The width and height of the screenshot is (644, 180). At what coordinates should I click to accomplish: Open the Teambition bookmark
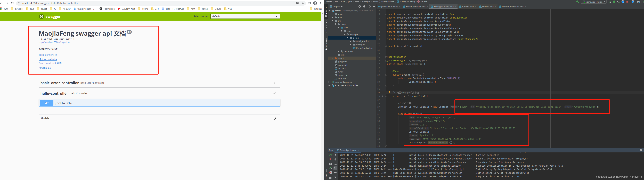pyautogui.click(x=107, y=9)
